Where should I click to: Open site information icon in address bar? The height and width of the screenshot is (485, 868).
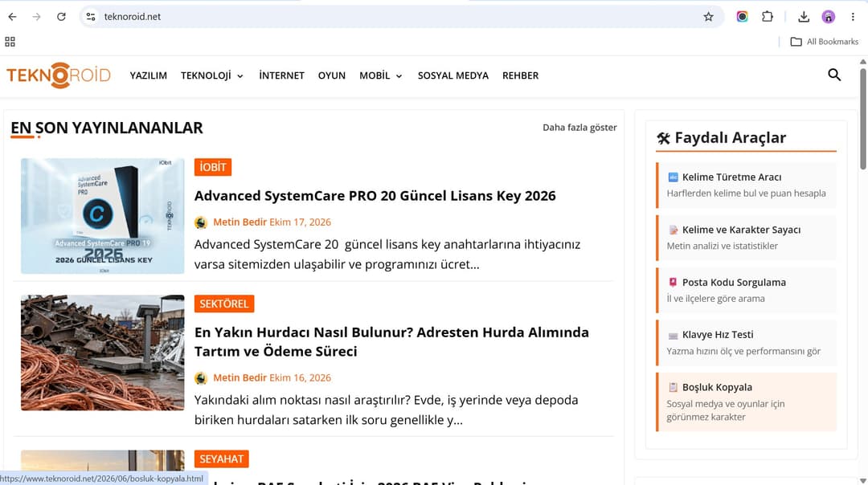pos(91,17)
